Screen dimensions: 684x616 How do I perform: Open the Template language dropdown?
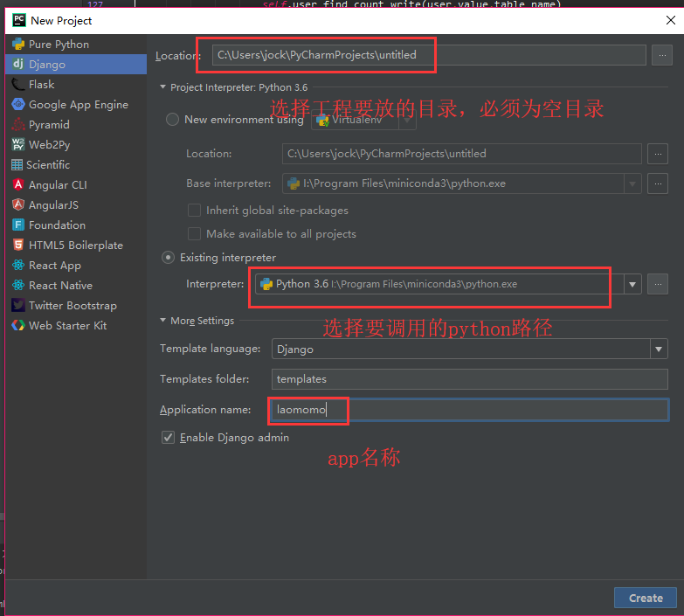pos(659,349)
